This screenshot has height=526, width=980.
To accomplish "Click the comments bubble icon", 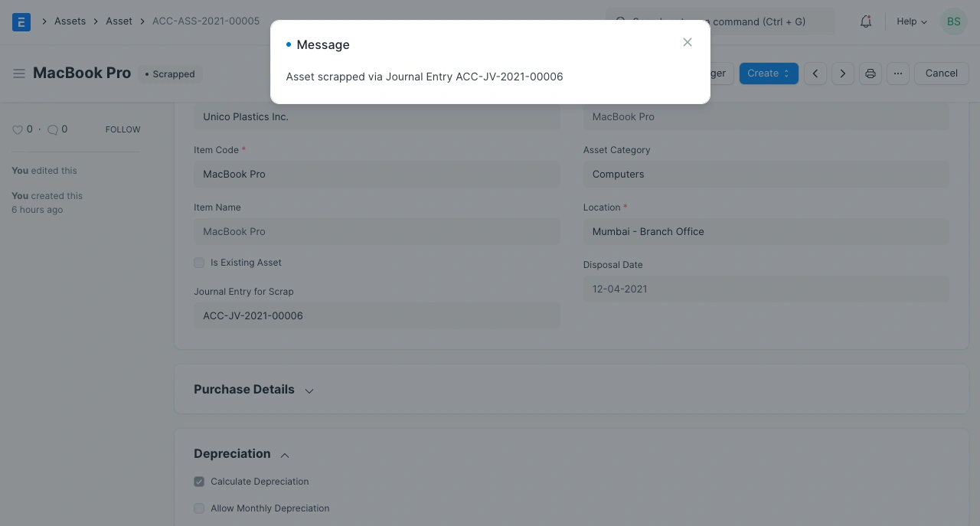I will (x=53, y=130).
